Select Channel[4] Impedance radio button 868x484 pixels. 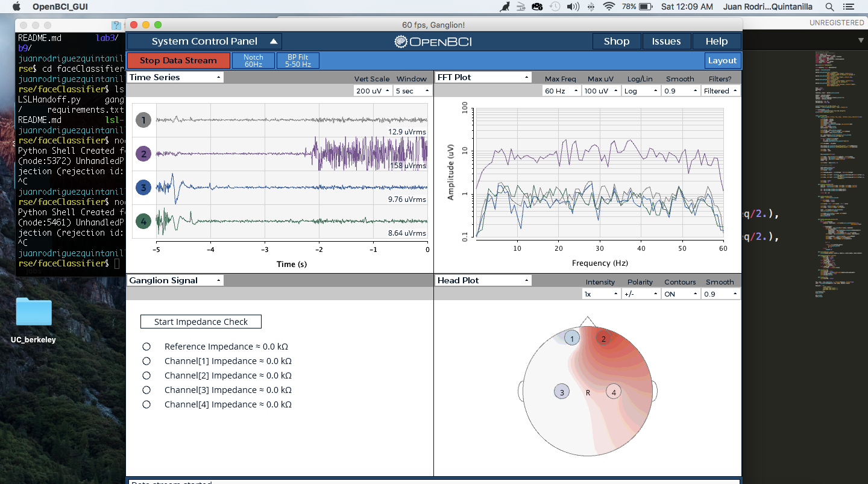click(146, 404)
